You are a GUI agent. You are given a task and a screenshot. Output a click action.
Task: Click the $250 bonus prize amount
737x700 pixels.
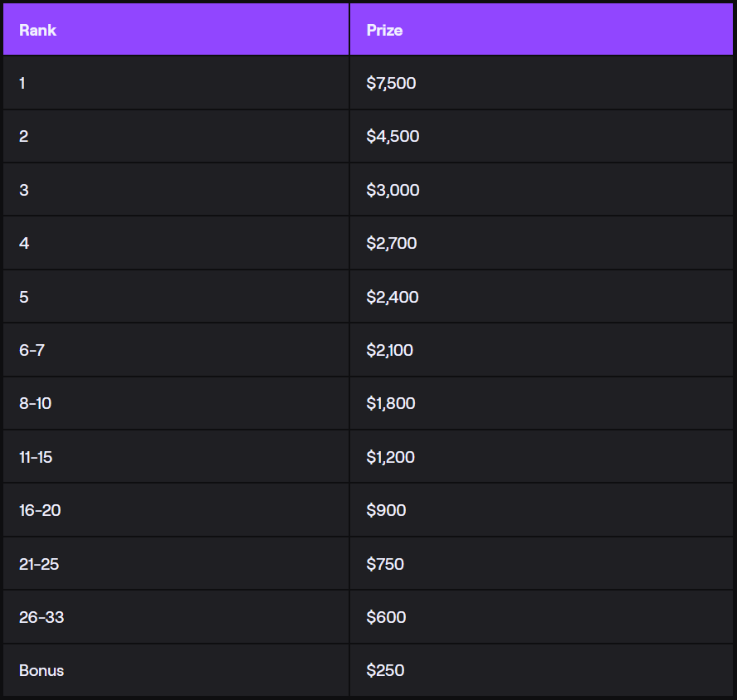[x=385, y=670]
